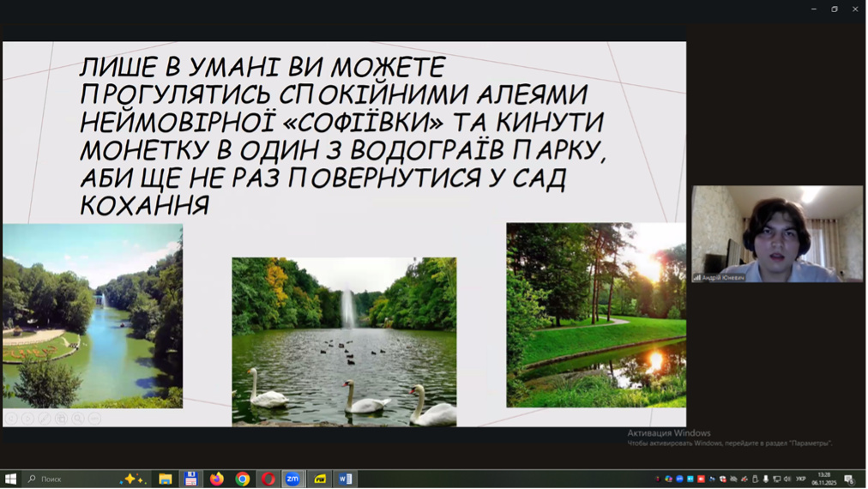
Task: Click the sunset park photo
Action: coord(595,315)
